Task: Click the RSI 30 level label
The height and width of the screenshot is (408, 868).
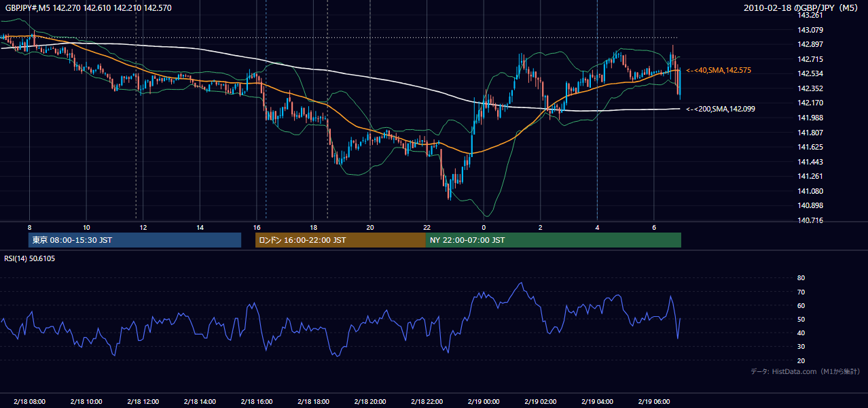Action: [801, 347]
